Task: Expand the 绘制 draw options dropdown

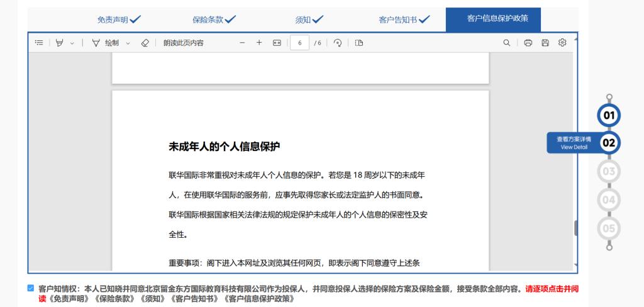Action: [128, 43]
